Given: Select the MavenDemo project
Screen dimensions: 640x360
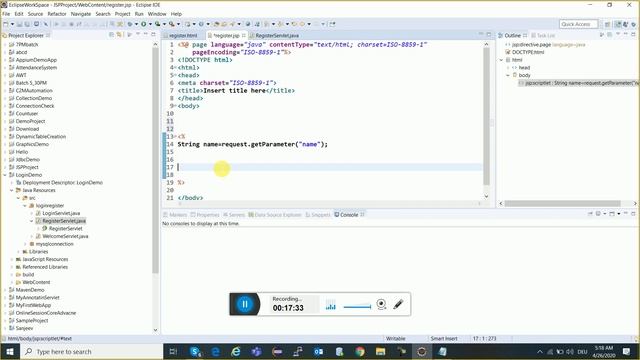Looking at the screenshot, I should click(30, 290).
